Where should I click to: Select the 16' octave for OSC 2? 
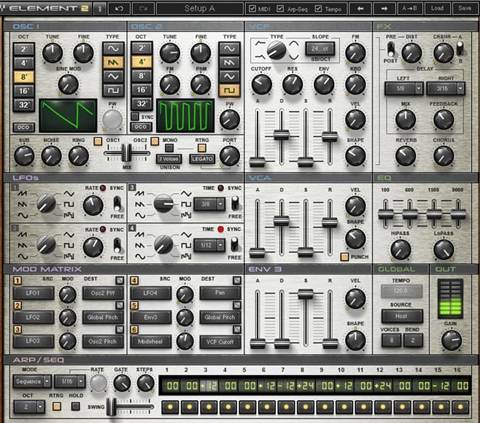click(x=141, y=90)
